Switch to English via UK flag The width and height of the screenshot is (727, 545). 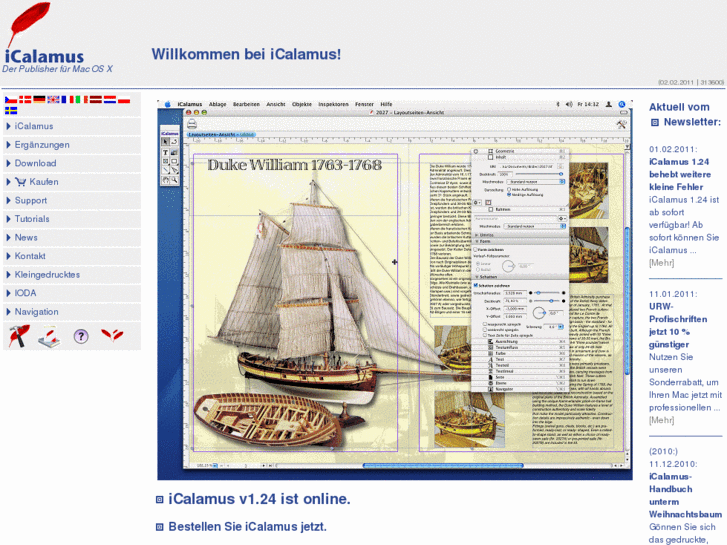pos(53,99)
